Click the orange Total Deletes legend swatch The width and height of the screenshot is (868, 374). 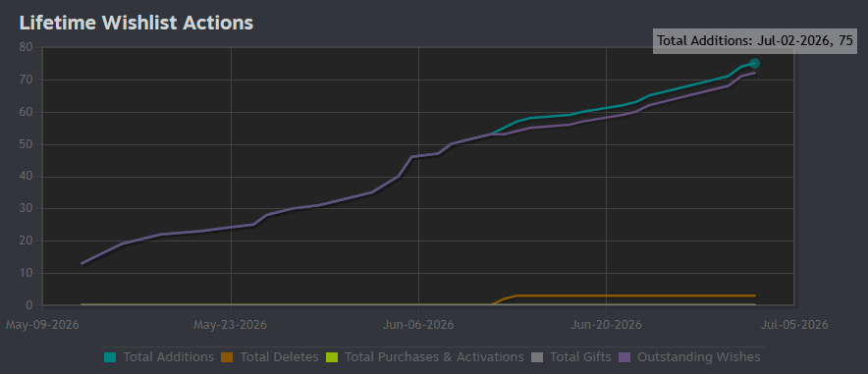[x=227, y=357]
